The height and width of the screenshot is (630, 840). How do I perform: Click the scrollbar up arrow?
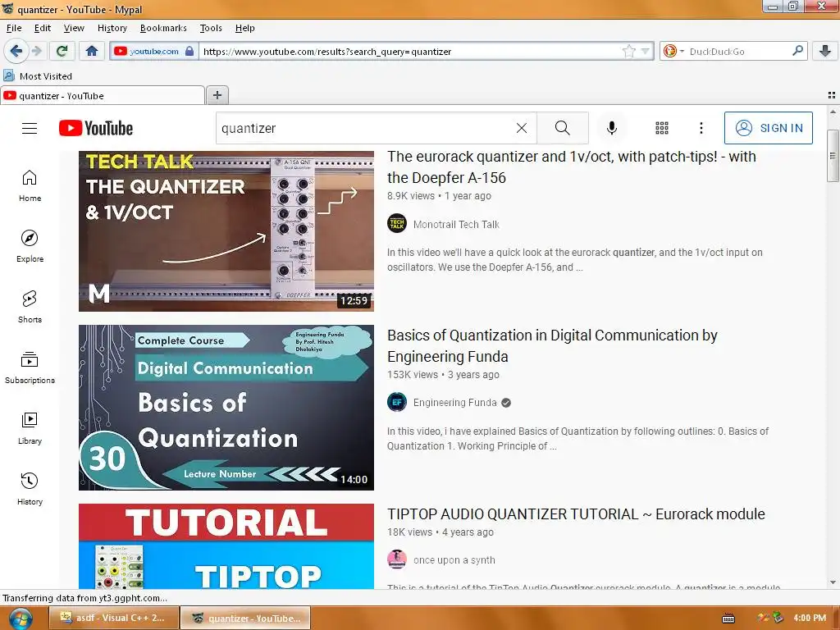(833, 112)
